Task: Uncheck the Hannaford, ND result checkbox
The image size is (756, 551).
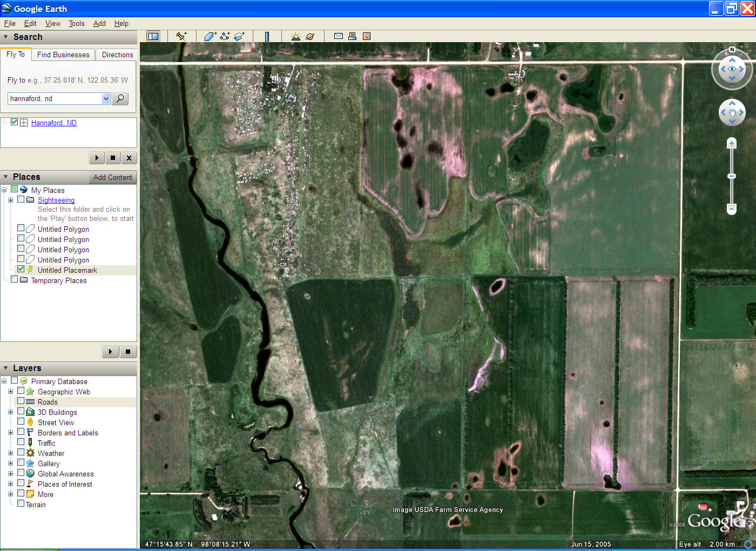Action: click(x=14, y=122)
